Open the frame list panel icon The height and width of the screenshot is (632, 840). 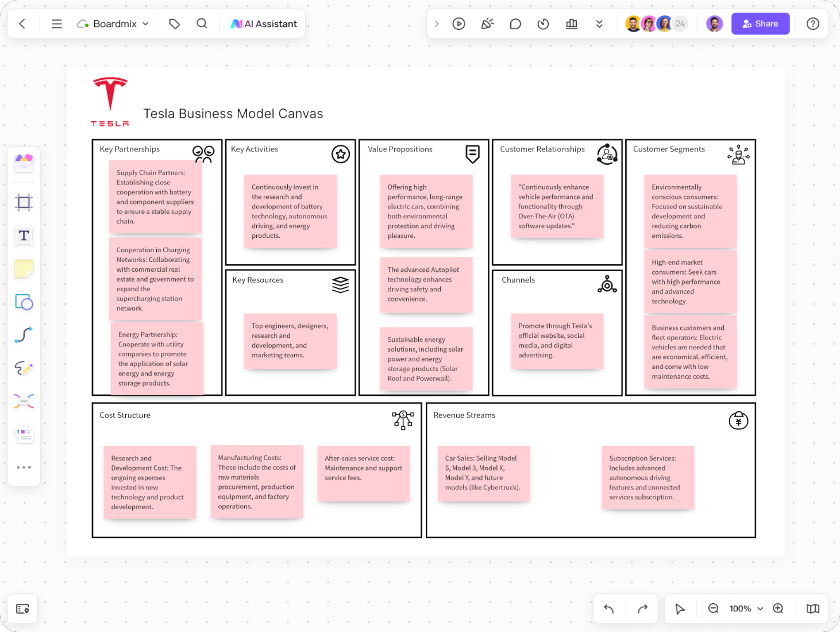click(x=23, y=609)
